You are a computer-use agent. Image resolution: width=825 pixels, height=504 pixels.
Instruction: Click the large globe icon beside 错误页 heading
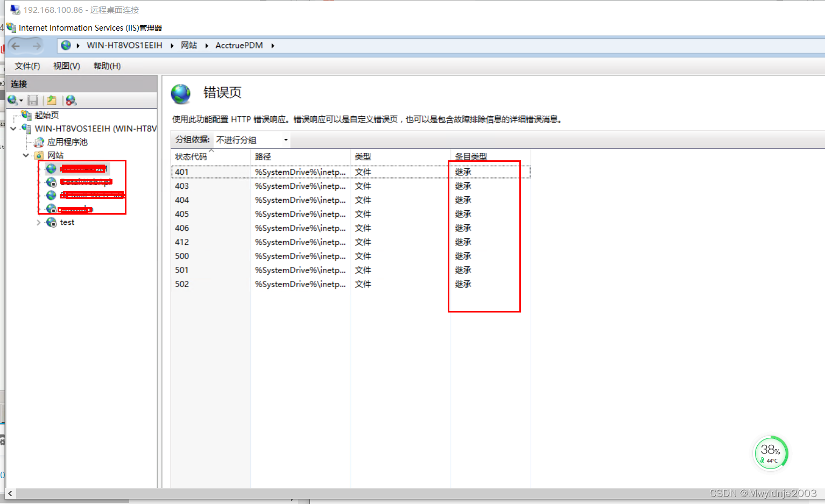click(x=181, y=94)
